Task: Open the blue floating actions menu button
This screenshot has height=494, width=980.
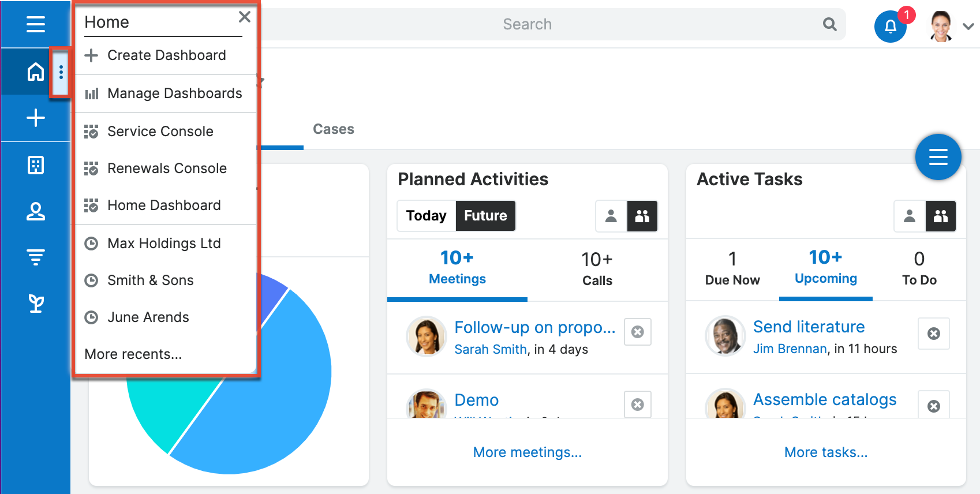Action: click(x=938, y=157)
